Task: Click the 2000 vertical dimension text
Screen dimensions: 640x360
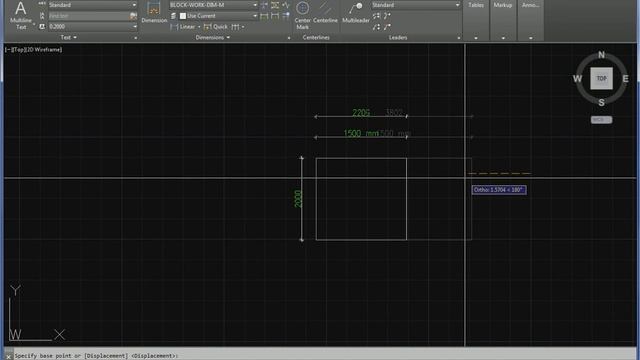Action: point(298,199)
